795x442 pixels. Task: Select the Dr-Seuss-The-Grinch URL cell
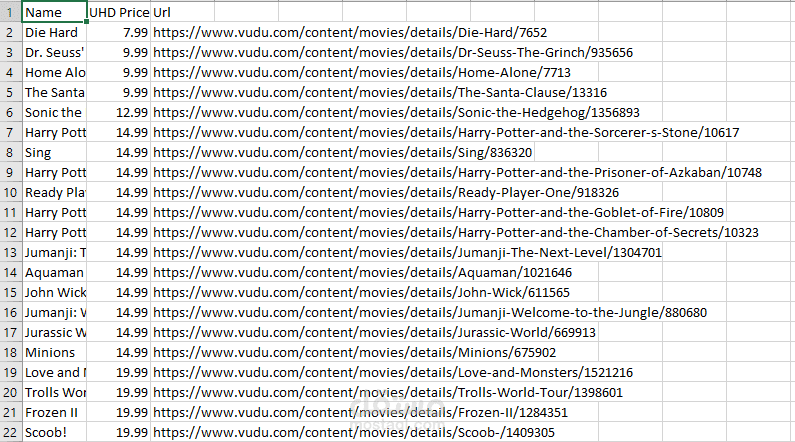(393, 52)
